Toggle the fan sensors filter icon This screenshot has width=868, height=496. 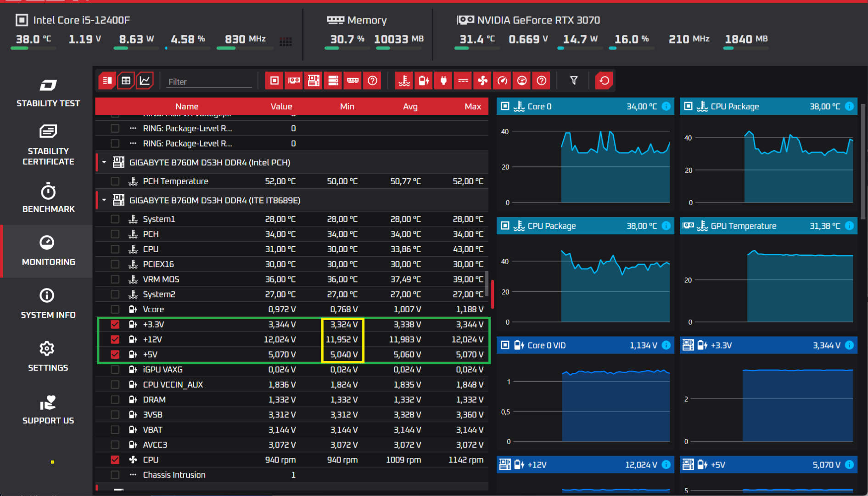pyautogui.click(x=482, y=81)
